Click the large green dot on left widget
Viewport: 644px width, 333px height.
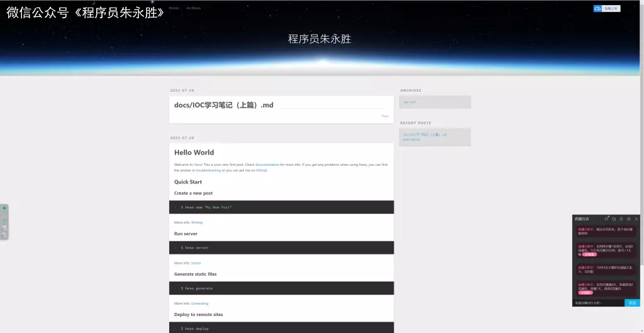(x=4, y=208)
